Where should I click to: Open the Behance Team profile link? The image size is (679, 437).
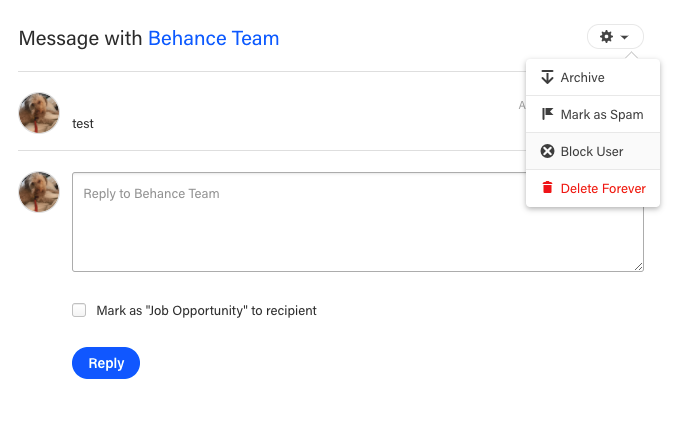coord(213,38)
